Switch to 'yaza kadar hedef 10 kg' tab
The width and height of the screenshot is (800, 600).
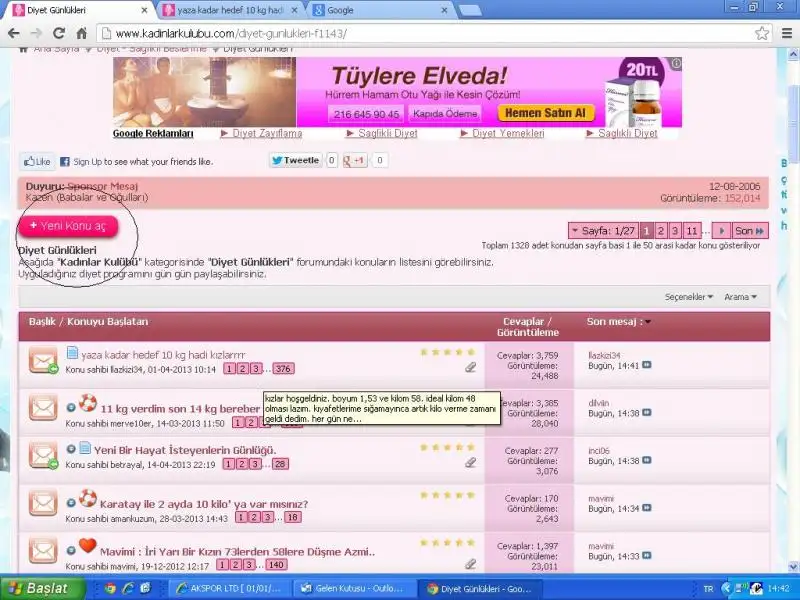[x=231, y=10]
